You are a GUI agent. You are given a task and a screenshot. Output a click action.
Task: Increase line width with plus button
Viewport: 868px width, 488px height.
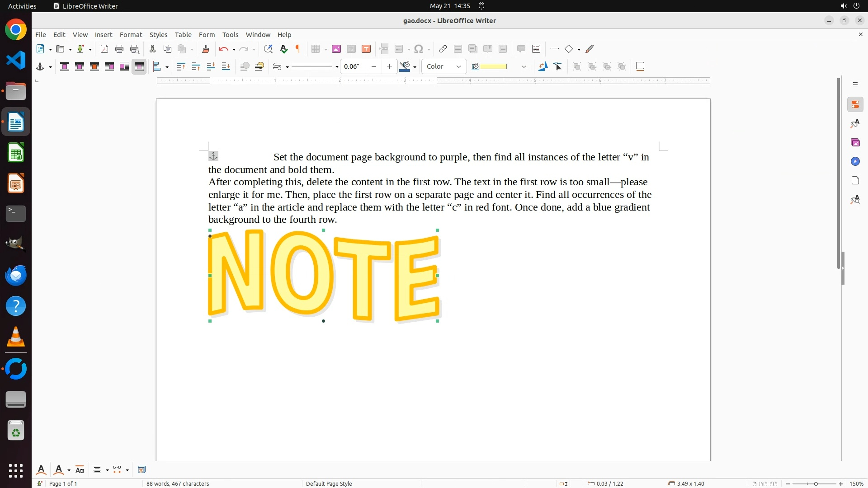[x=389, y=66]
